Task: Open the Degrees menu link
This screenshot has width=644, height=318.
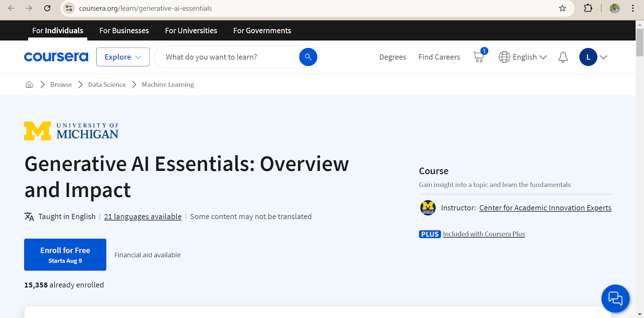Action: click(392, 57)
